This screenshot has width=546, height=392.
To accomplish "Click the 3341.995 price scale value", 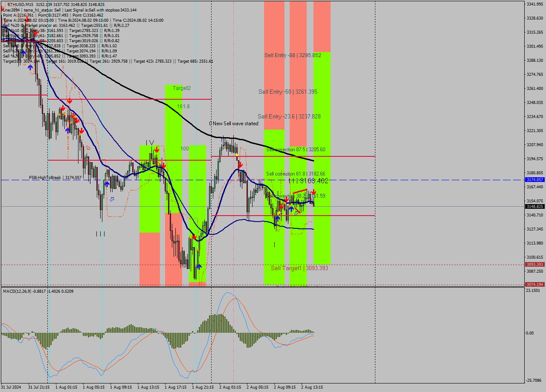I will (x=534, y=4).
